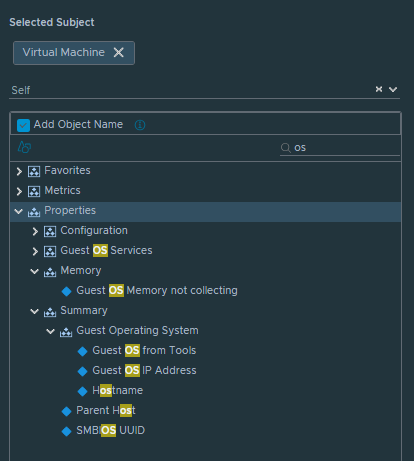Image resolution: width=414 pixels, height=461 pixels.
Task: Collapse the Memory group
Action: pyautogui.click(x=35, y=271)
